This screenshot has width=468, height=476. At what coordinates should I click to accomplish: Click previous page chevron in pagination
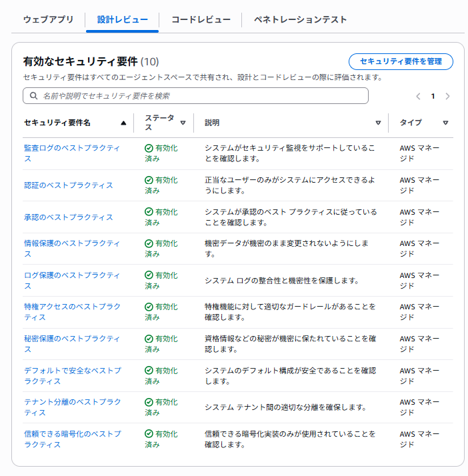point(418,96)
